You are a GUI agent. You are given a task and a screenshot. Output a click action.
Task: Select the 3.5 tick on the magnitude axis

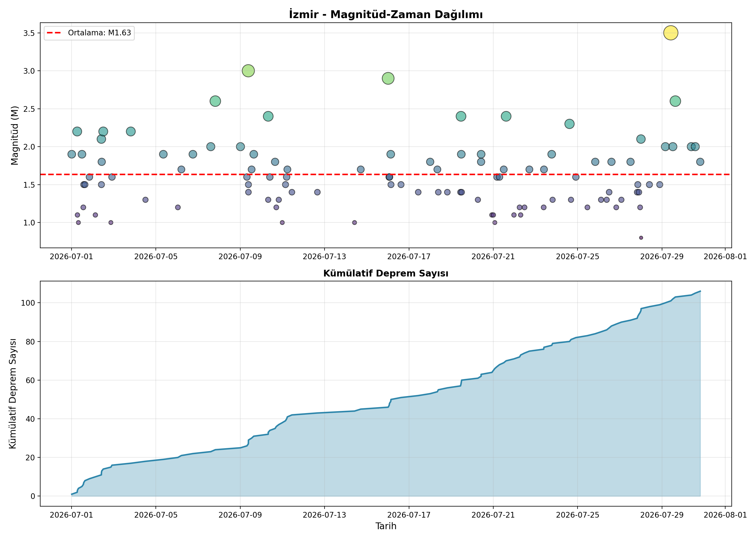[29, 33]
